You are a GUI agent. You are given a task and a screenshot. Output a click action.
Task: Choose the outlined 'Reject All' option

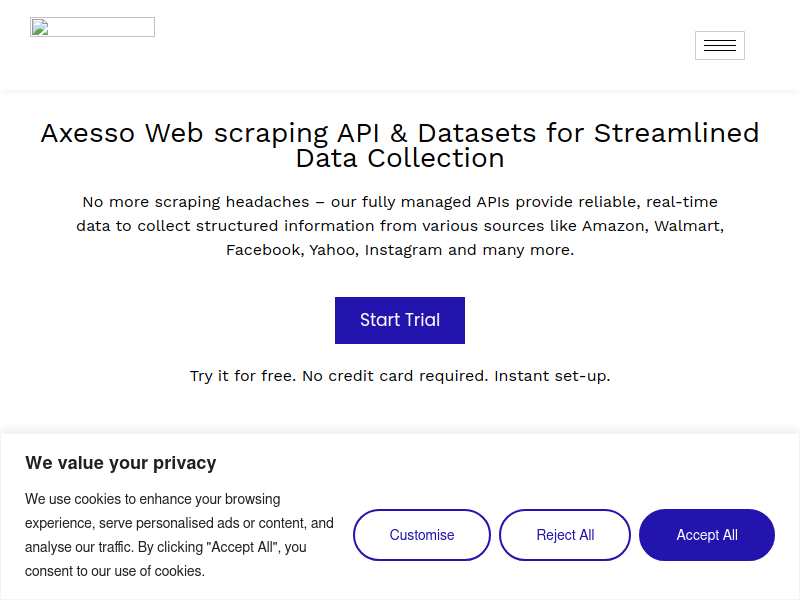[565, 535]
